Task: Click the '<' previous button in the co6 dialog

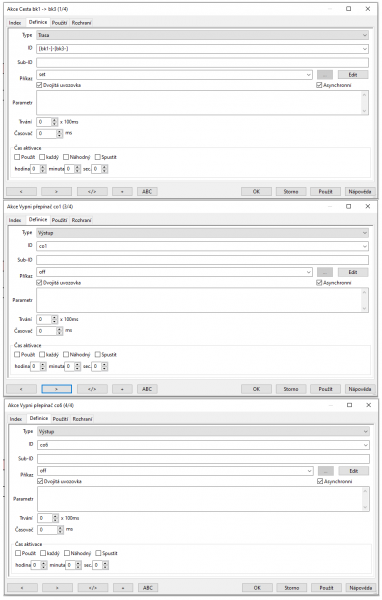Action: click(x=22, y=587)
